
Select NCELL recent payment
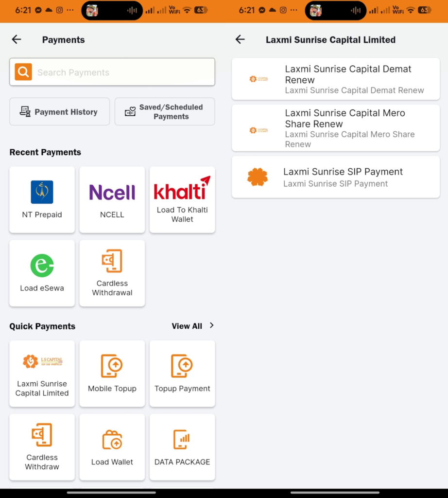coord(112,199)
